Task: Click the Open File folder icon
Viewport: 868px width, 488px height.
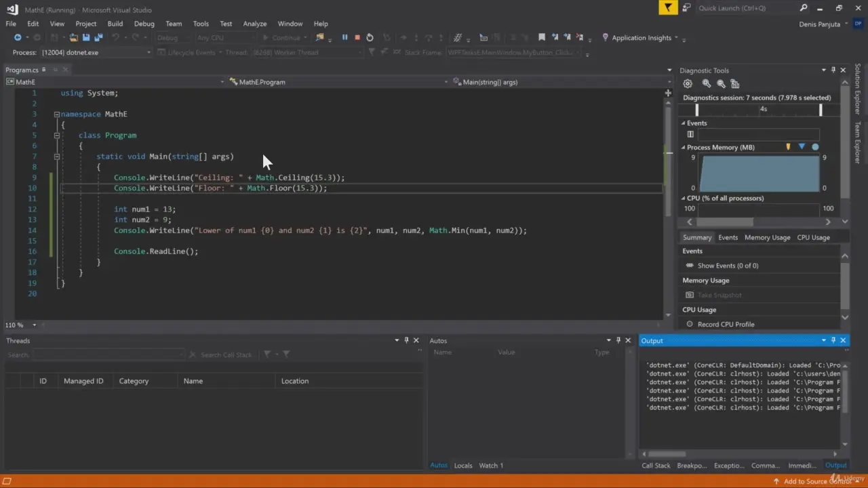Action: 74,38
